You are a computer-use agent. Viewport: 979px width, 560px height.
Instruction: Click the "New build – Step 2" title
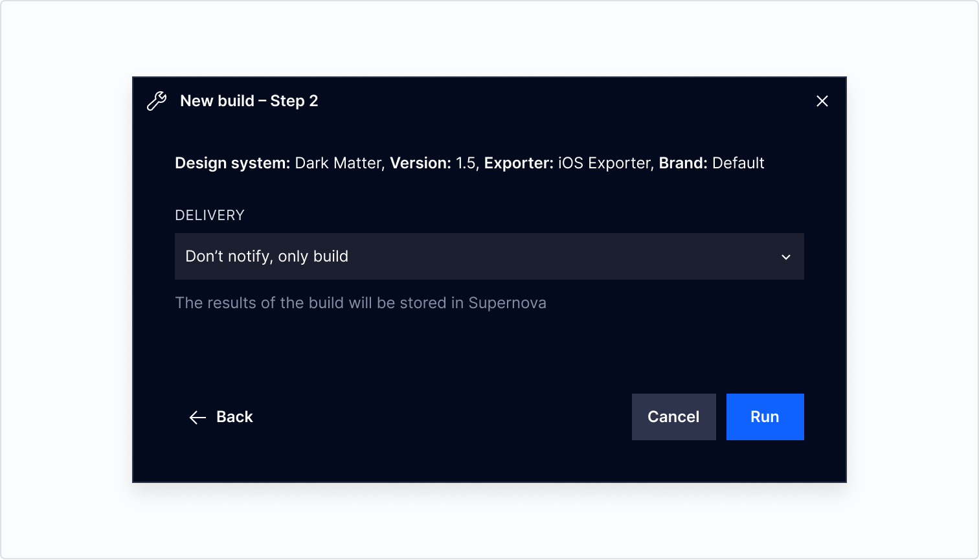249,101
